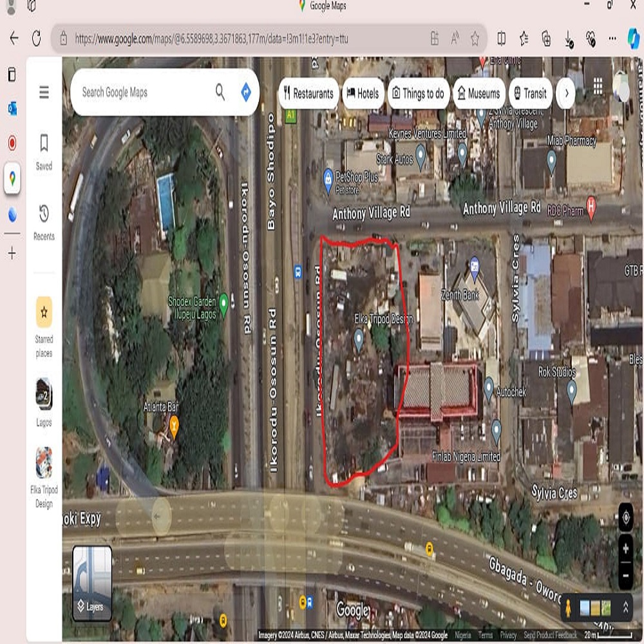644x644 pixels.
Task: Open the Google apps grid
Action: (x=598, y=86)
